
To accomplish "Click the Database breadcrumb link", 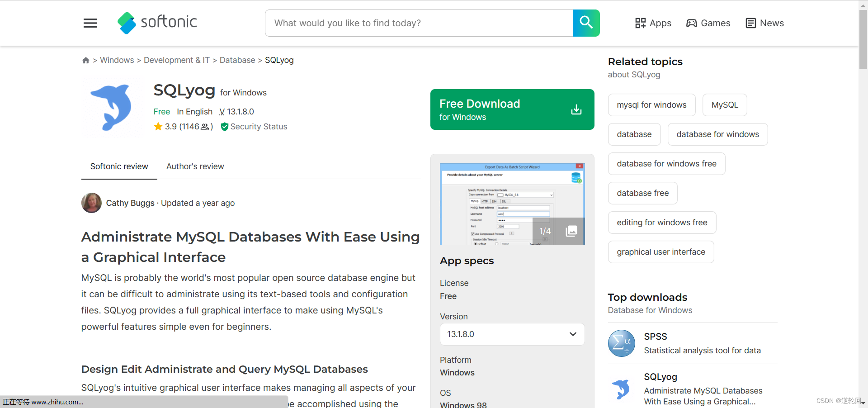I will click(237, 60).
